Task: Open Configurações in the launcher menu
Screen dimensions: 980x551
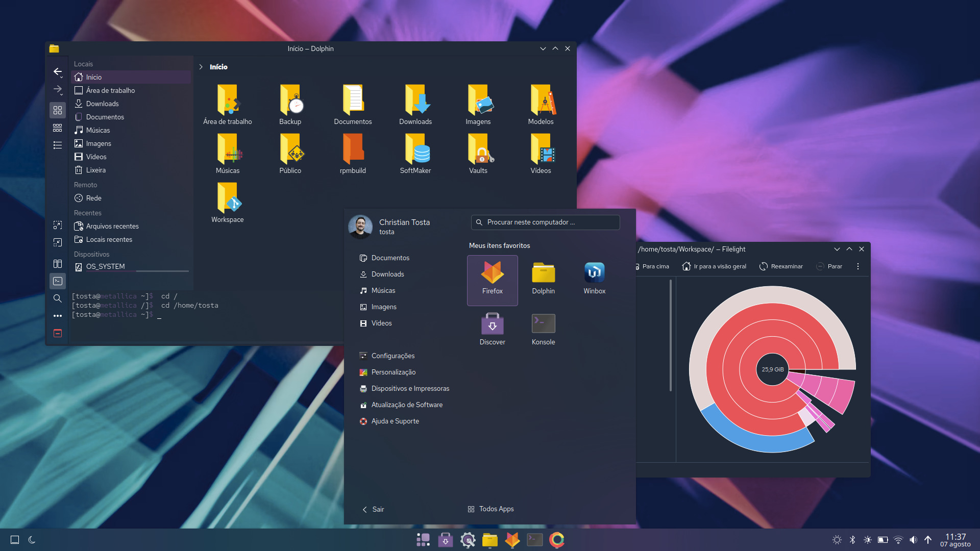Action: point(387,356)
